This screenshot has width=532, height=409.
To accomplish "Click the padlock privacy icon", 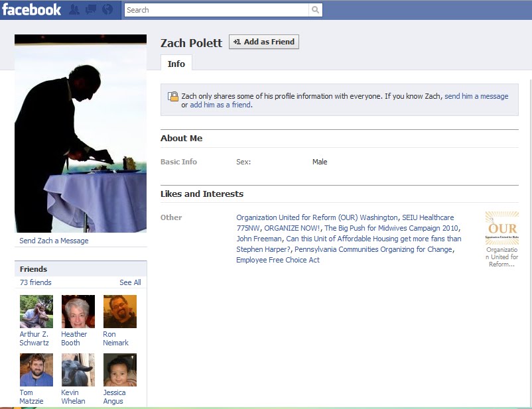I will (172, 97).
